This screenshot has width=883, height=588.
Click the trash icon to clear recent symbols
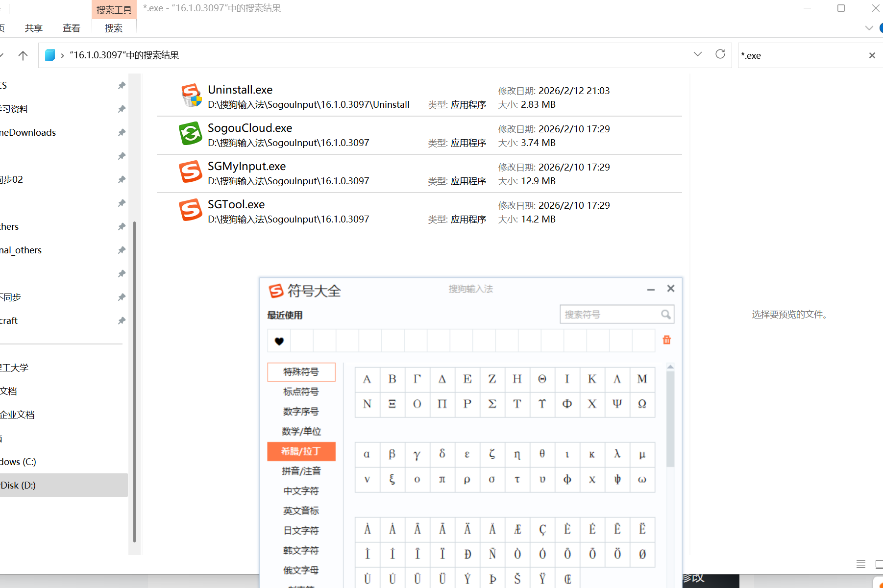(x=666, y=340)
